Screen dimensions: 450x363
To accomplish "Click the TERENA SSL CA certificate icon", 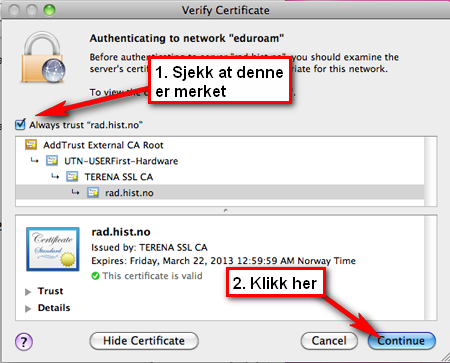I will 72,176.
